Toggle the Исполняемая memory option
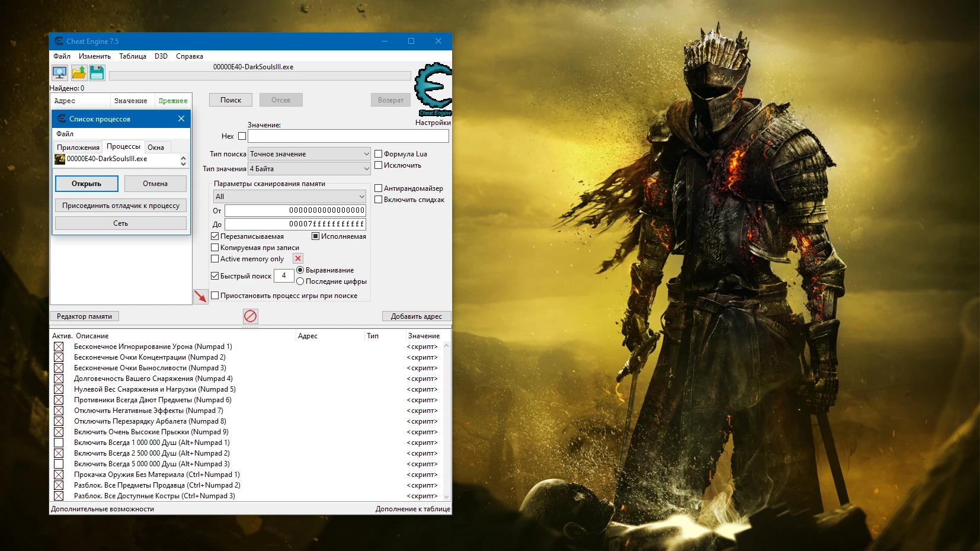Viewport: 980px width, 551px height. click(x=316, y=236)
